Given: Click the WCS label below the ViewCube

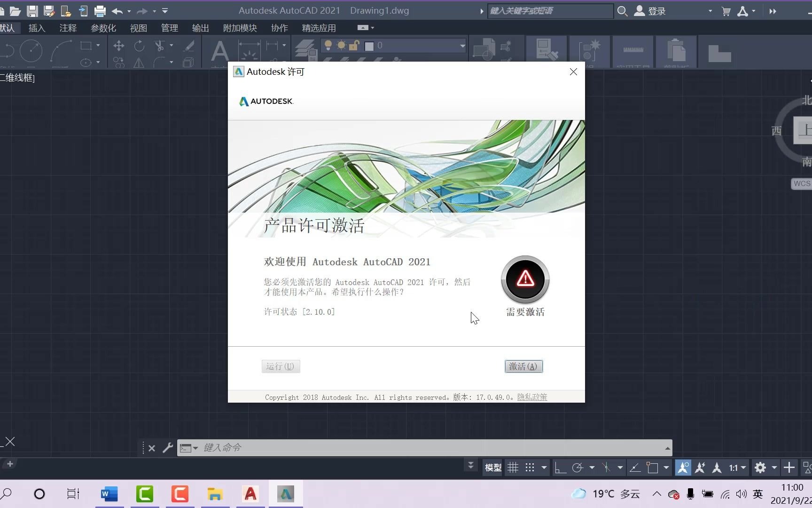Looking at the screenshot, I should [x=802, y=183].
